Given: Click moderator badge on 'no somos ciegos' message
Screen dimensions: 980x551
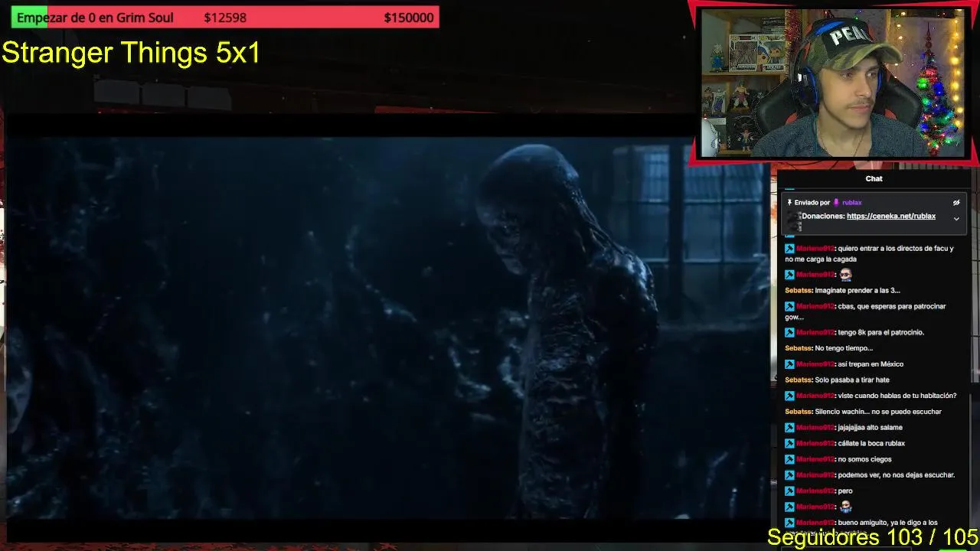Looking at the screenshot, I should [789, 460].
